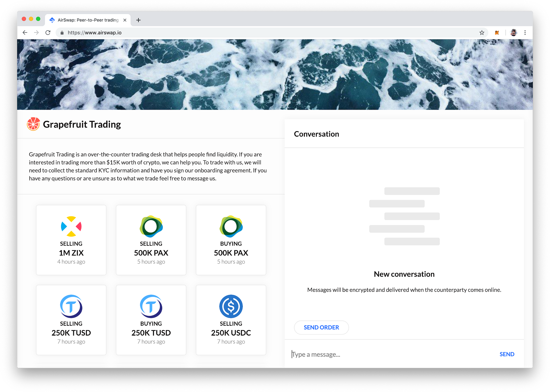This screenshot has height=392, width=550.
Task: Click the PAX icon on Selling 500K card
Action: 151,226
